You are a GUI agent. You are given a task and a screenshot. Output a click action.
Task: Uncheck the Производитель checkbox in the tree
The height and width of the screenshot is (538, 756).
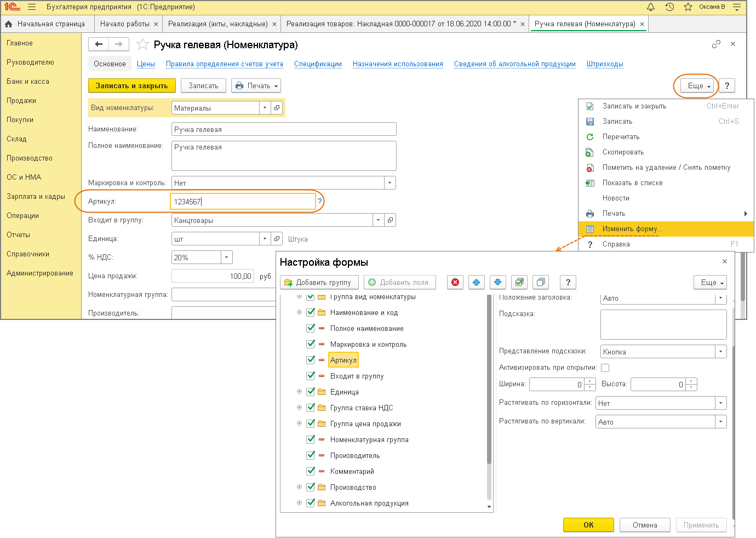point(311,455)
